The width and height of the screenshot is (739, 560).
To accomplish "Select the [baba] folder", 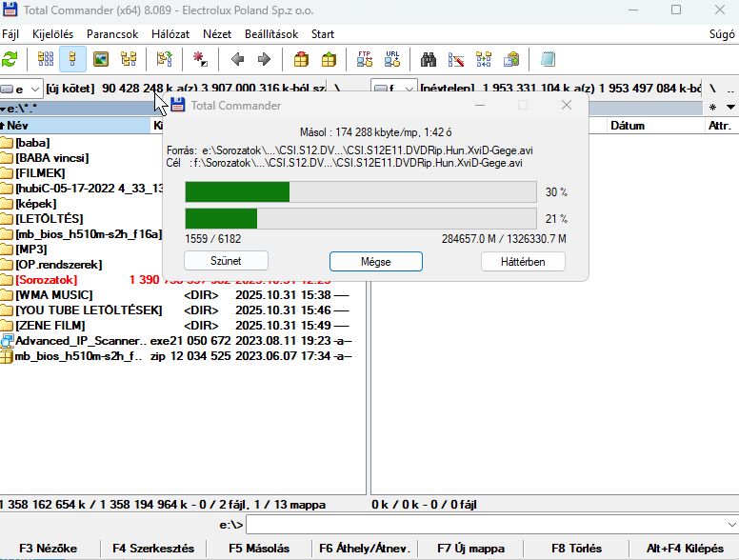I will [x=32, y=142].
